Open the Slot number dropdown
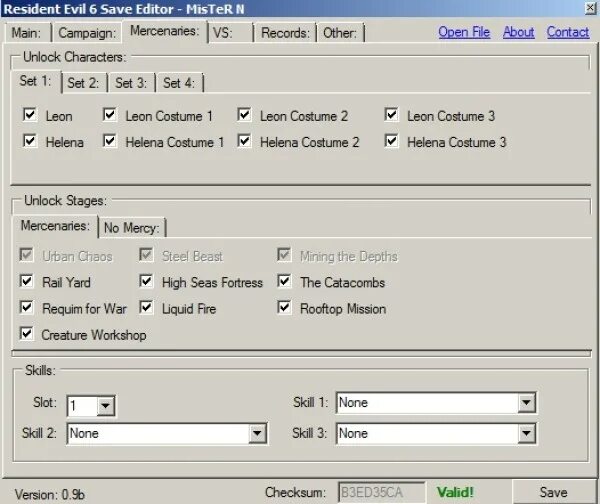Image resolution: width=600 pixels, height=504 pixels. [x=105, y=406]
